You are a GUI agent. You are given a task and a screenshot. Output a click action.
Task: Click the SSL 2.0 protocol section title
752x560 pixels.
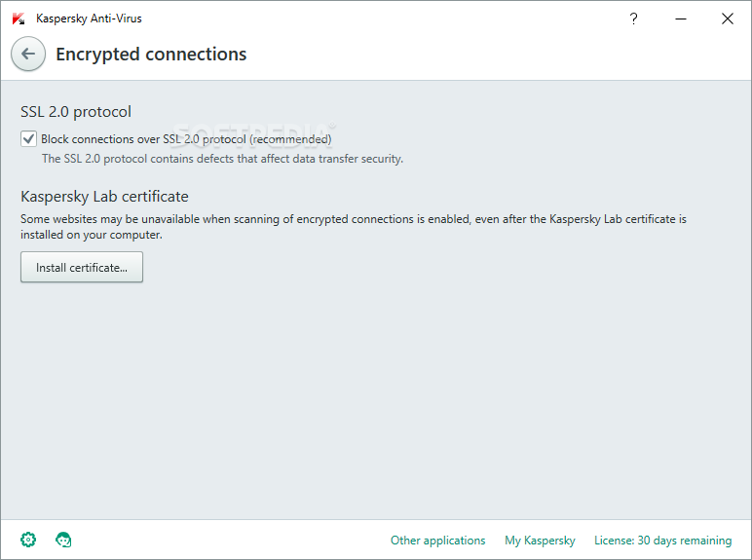pos(76,112)
